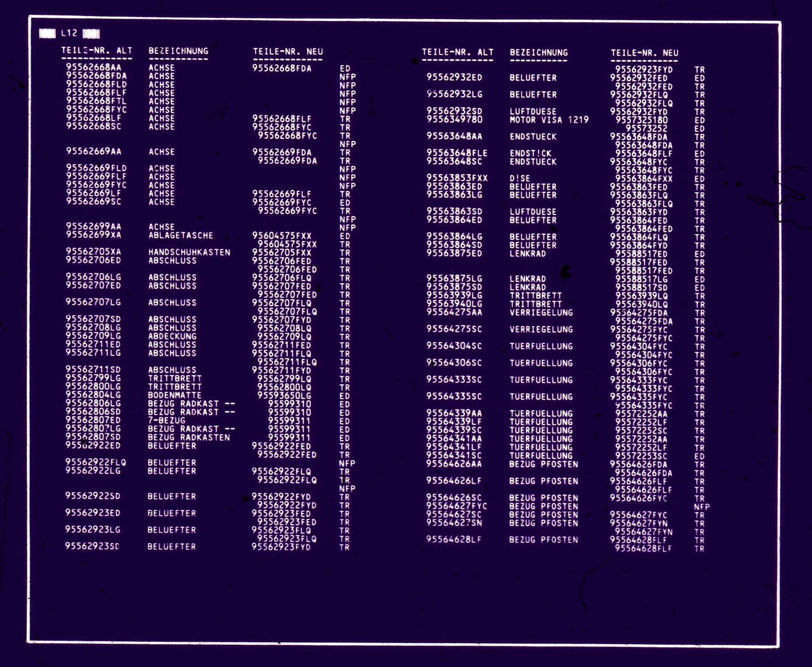Select the MOTOR VISA 1219 entry
Image resolution: width=812 pixels, height=667 pixels.
click(x=549, y=120)
